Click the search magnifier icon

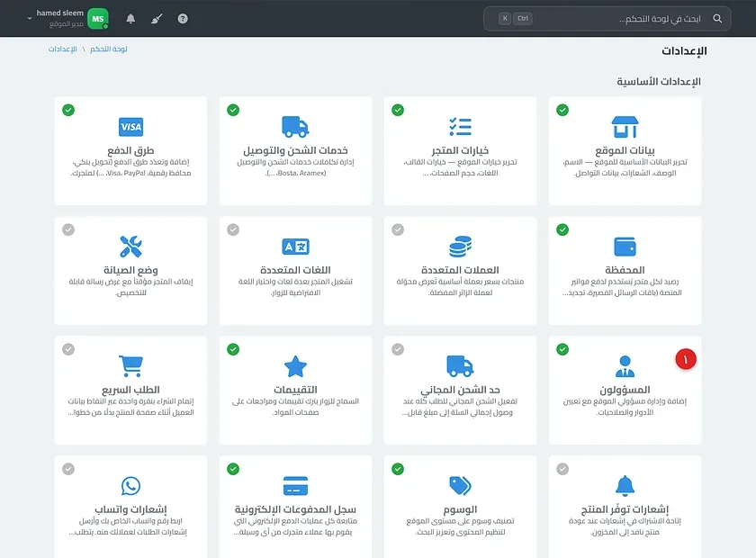pyautogui.click(x=717, y=18)
